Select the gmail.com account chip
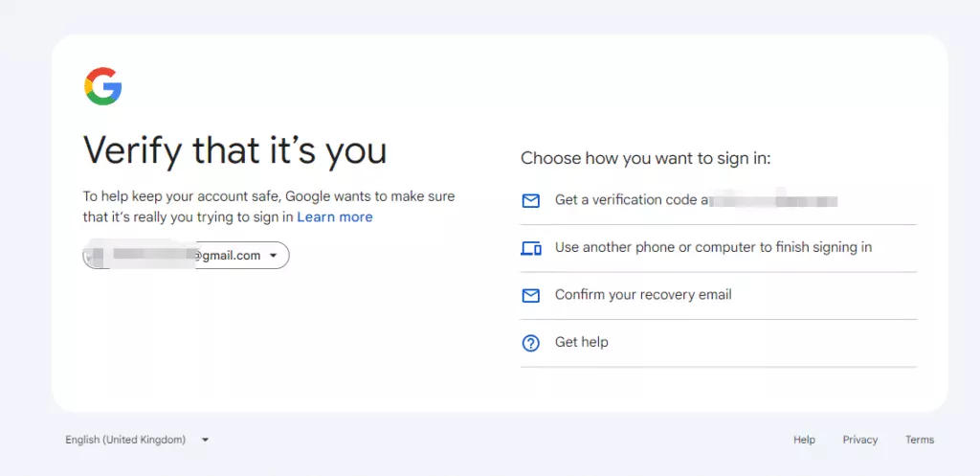The width and height of the screenshot is (980, 476). 186,255
